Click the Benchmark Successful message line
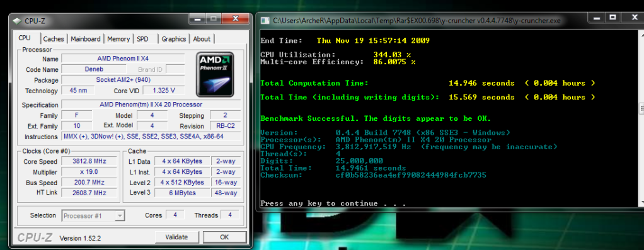This screenshot has width=644, height=250. tap(376, 118)
